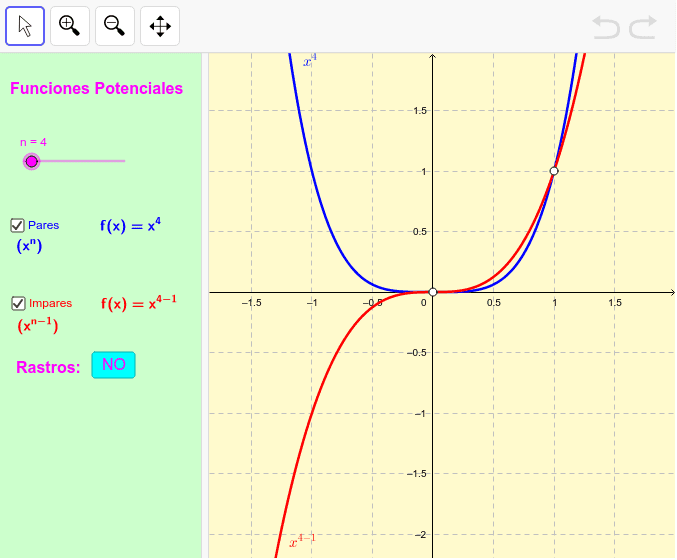
Task: Select the Move Graphics View tool
Action: (160, 26)
